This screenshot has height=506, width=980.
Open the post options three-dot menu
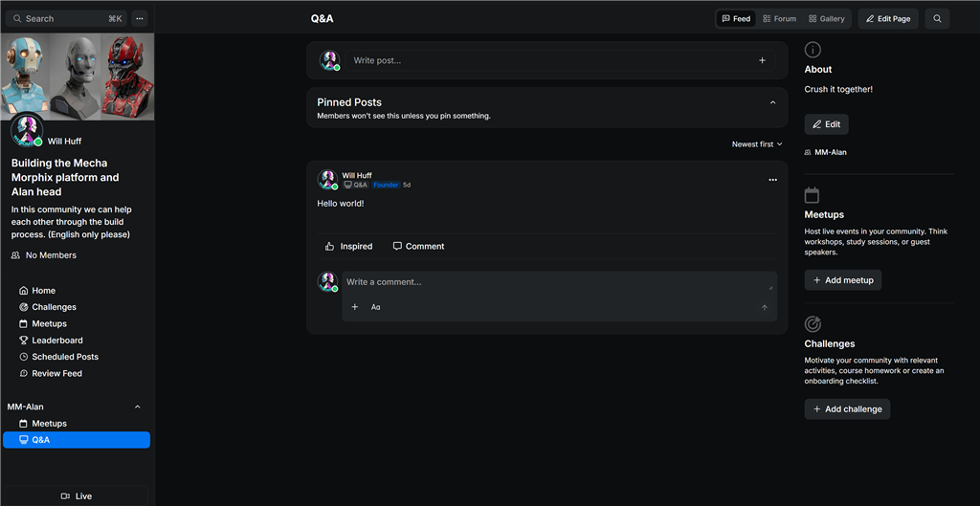tap(772, 180)
